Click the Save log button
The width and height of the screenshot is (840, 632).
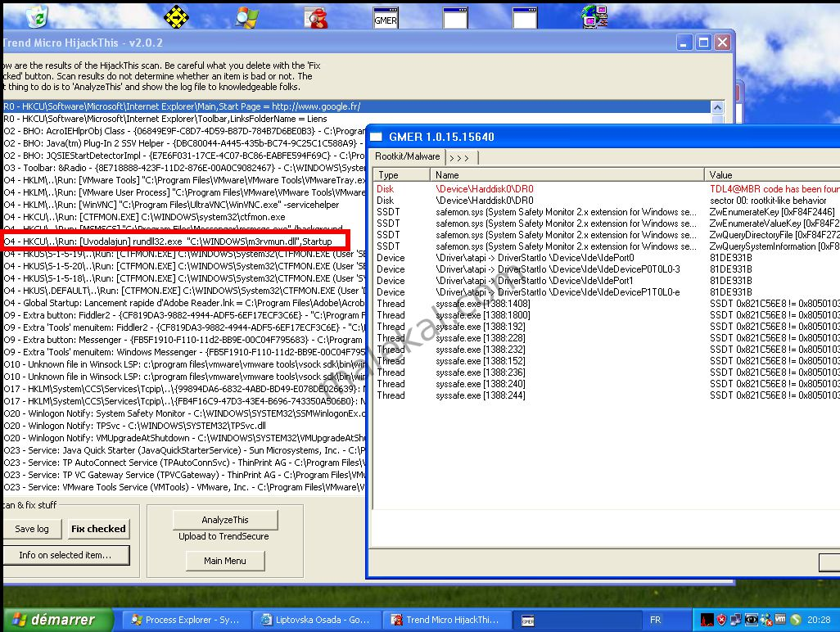[32, 529]
